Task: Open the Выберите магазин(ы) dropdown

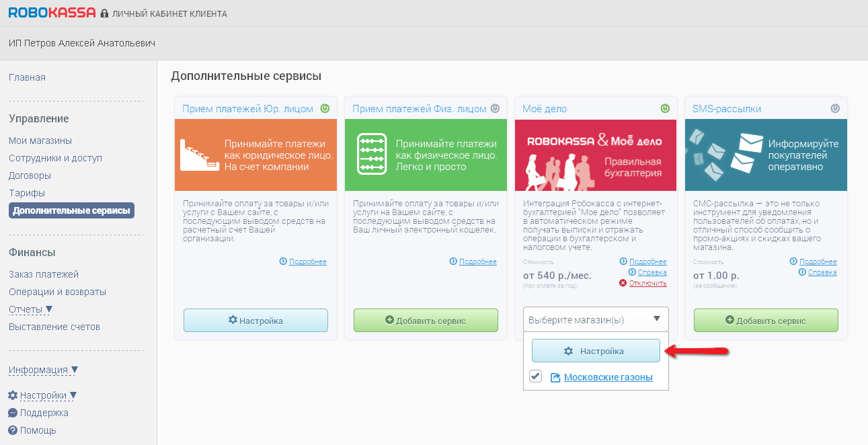Action: point(596,320)
